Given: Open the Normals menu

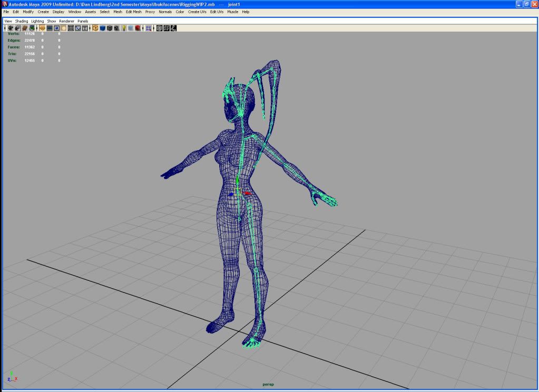Looking at the screenshot, I should [x=165, y=12].
